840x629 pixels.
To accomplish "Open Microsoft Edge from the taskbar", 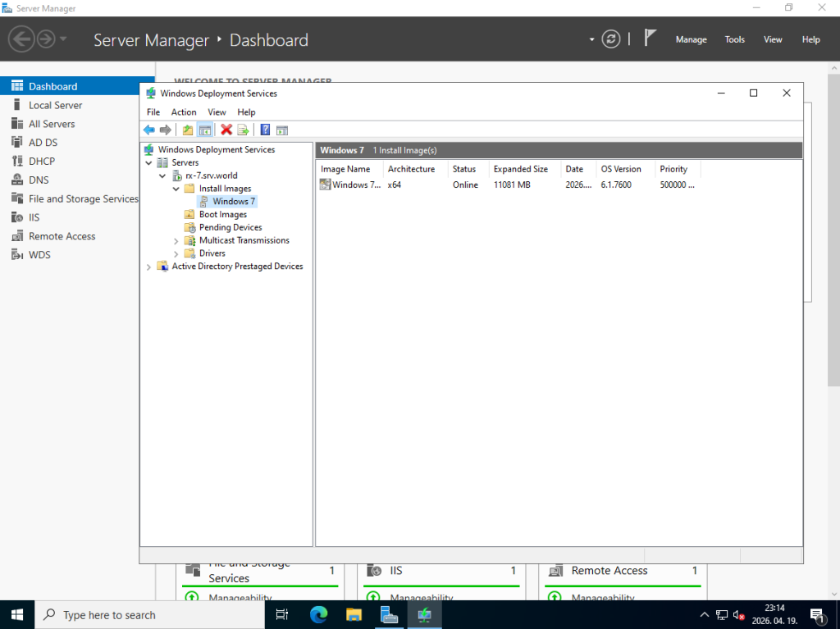I will (x=318, y=614).
